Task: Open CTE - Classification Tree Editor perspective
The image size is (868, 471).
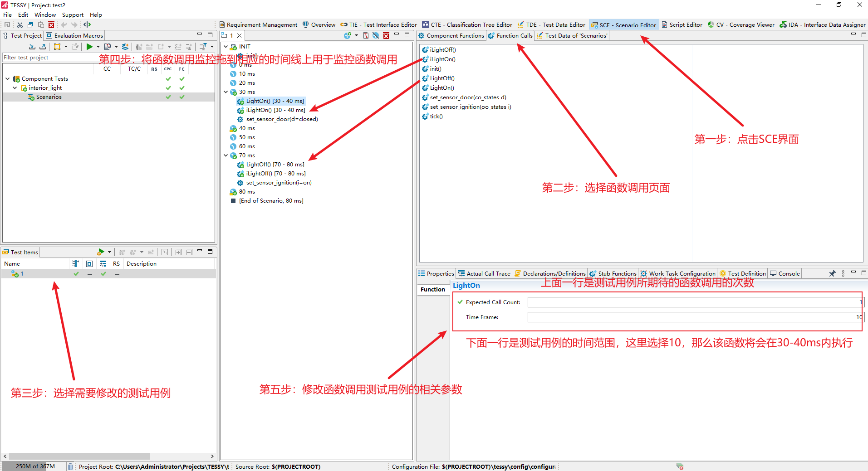Action: click(467, 24)
